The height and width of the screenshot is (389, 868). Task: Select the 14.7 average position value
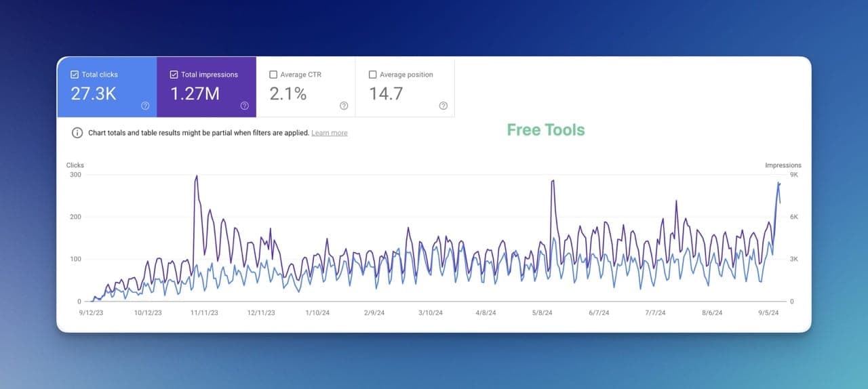point(386,94)
